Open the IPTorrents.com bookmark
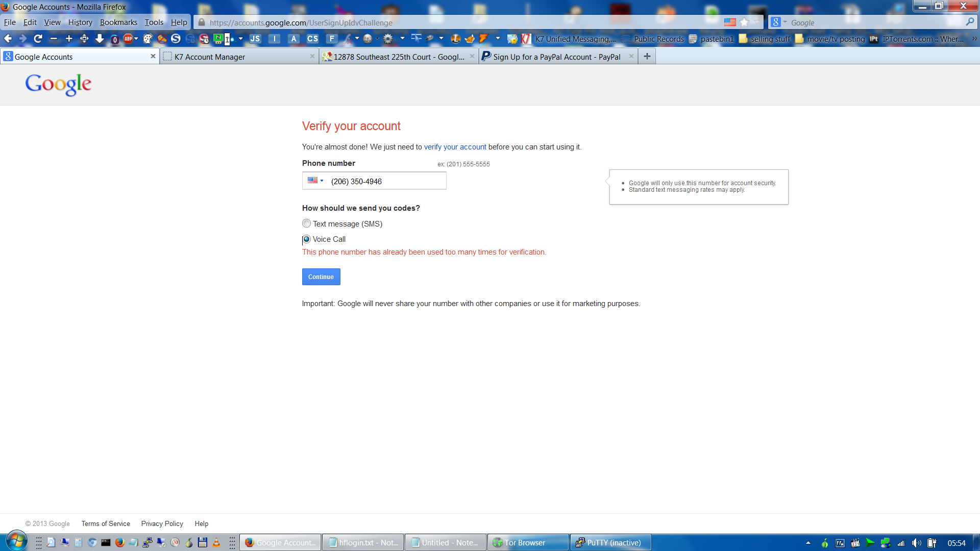Image resolution: width=980 pixels, height=551 pixels. click(x=917, y=39)
